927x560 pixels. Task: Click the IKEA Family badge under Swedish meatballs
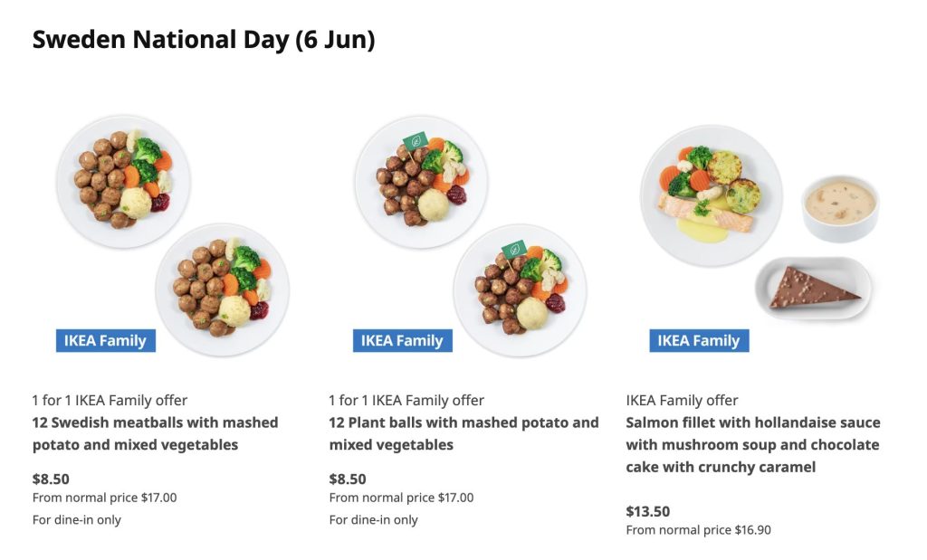[105, 341]
